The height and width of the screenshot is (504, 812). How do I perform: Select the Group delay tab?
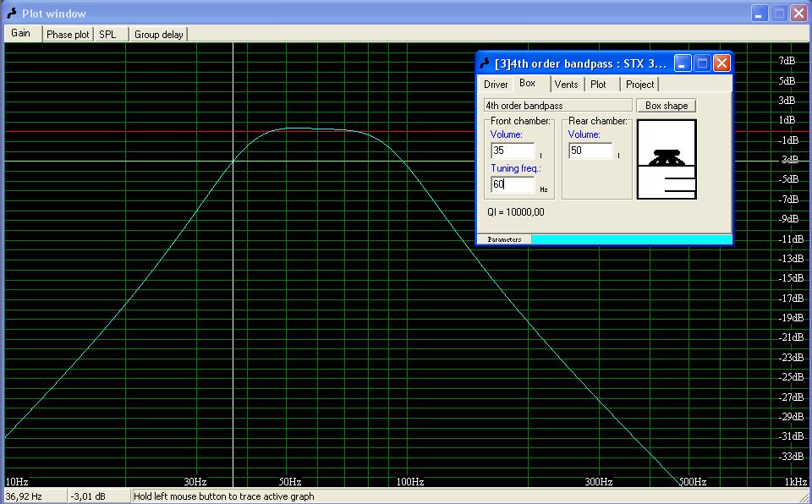coord(159,35)
